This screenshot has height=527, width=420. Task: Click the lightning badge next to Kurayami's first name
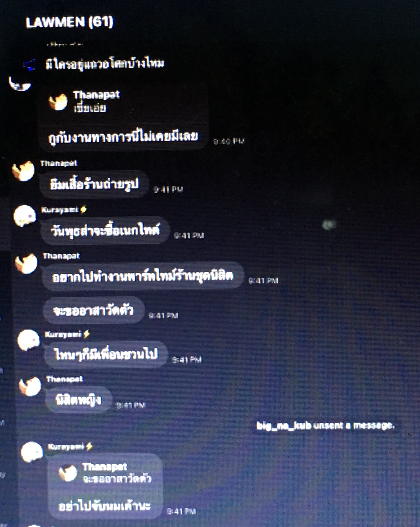(83, 210)
